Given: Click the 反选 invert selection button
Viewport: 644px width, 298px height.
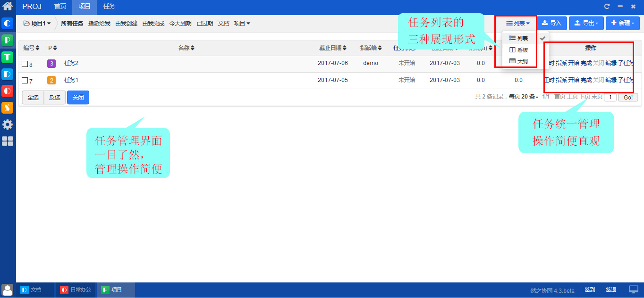Looking at the screenshot, I should 55,97.
